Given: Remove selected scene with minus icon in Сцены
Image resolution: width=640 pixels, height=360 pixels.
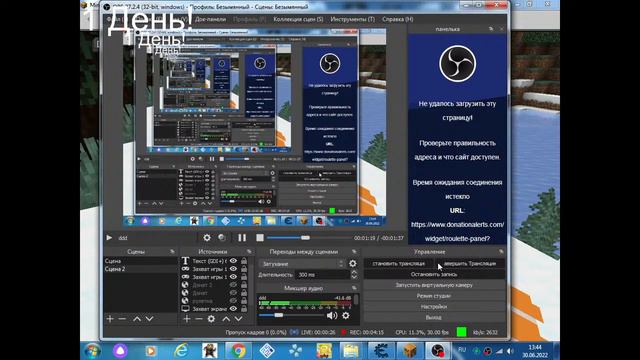Looking at the screenshot, I should coord(122,319).
